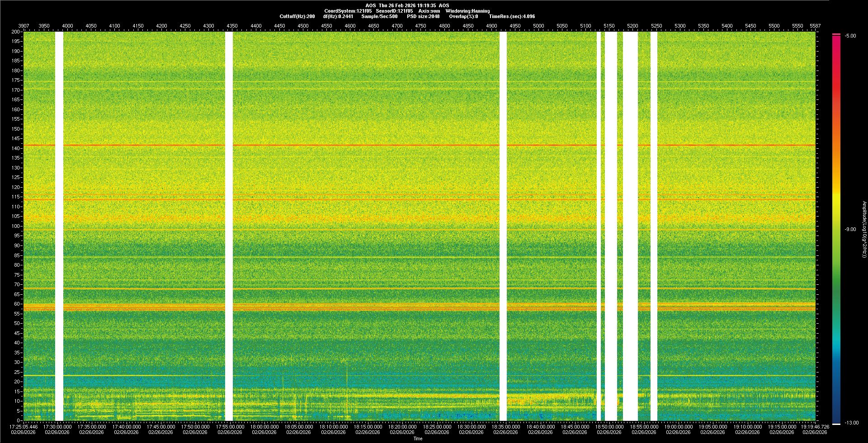Click the -13.00 colorbar minimum label
The width and height of the screenshot is (868, 443).
pos(851,423)
